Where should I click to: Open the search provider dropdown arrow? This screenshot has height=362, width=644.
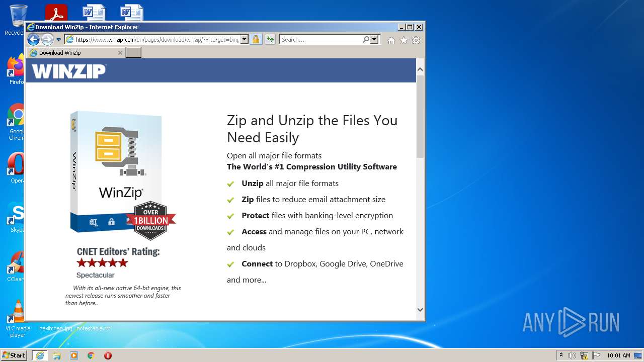click(x=374, y=40)
